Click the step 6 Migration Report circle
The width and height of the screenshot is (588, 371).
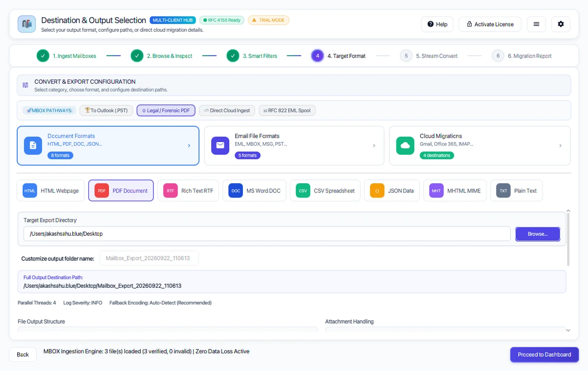(498, 56)
